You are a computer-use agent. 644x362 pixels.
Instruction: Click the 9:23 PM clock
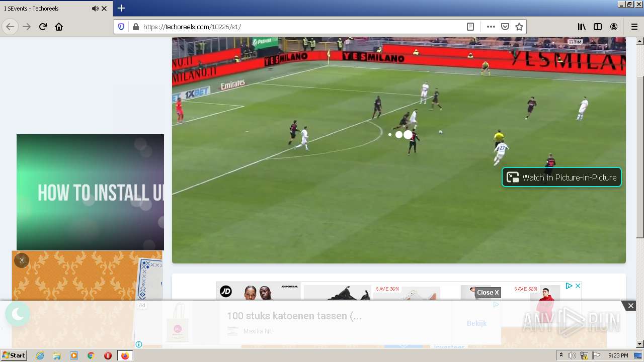[x=618, y=355]
